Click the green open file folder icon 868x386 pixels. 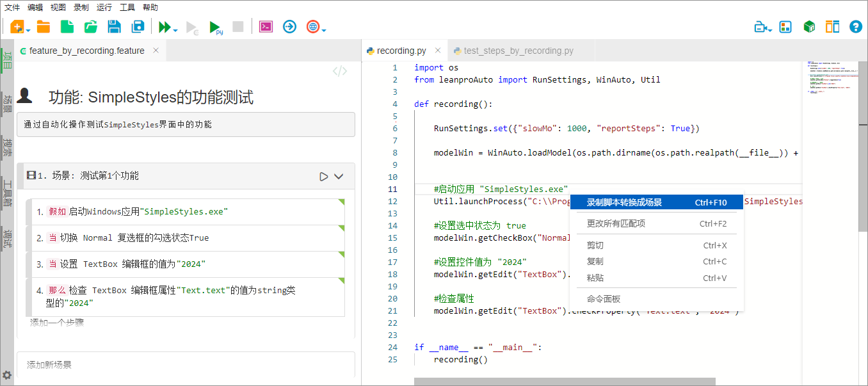pyautogui.click(x=91, y=27)
